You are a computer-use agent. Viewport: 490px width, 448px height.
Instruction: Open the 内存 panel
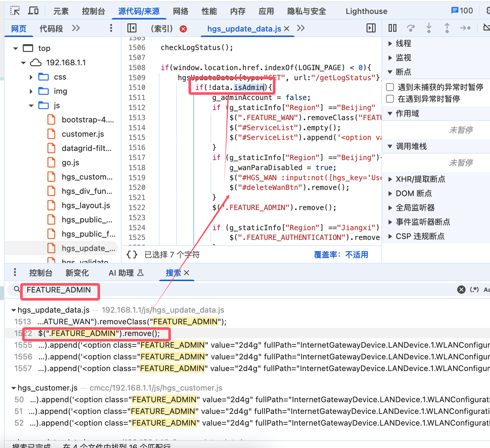tap(238, 11)
